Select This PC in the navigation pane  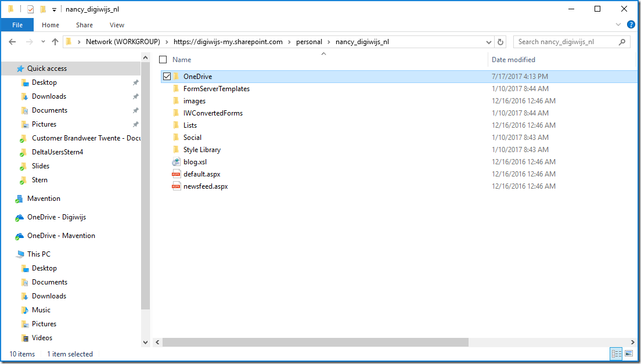39,254
